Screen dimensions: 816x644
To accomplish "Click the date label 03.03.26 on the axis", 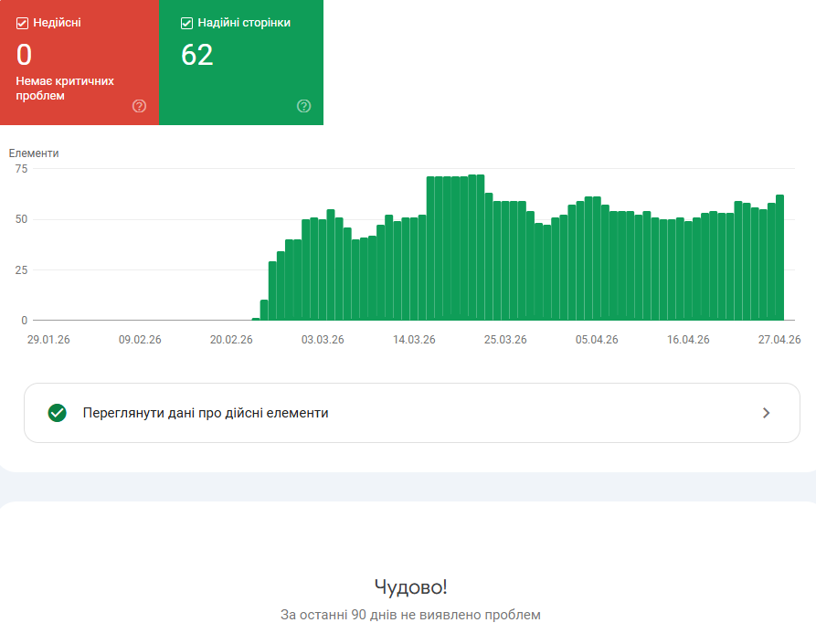I will 323,340.
